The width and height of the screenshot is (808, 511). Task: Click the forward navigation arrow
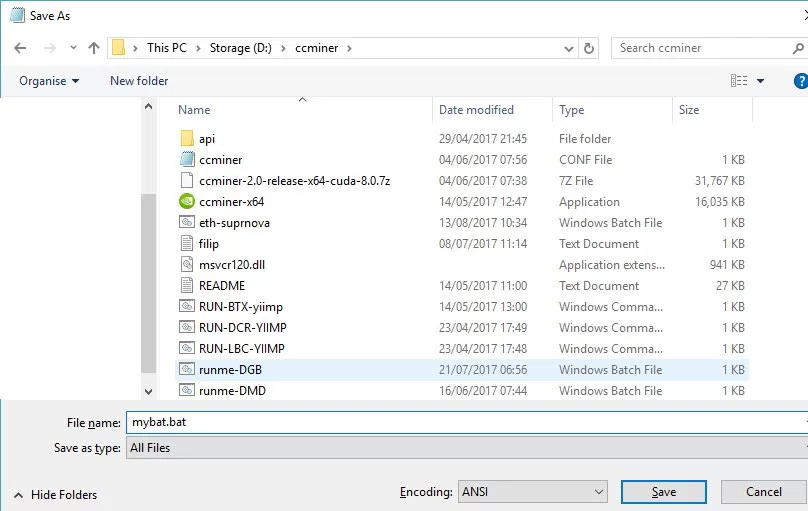click(x=49, y=48)
